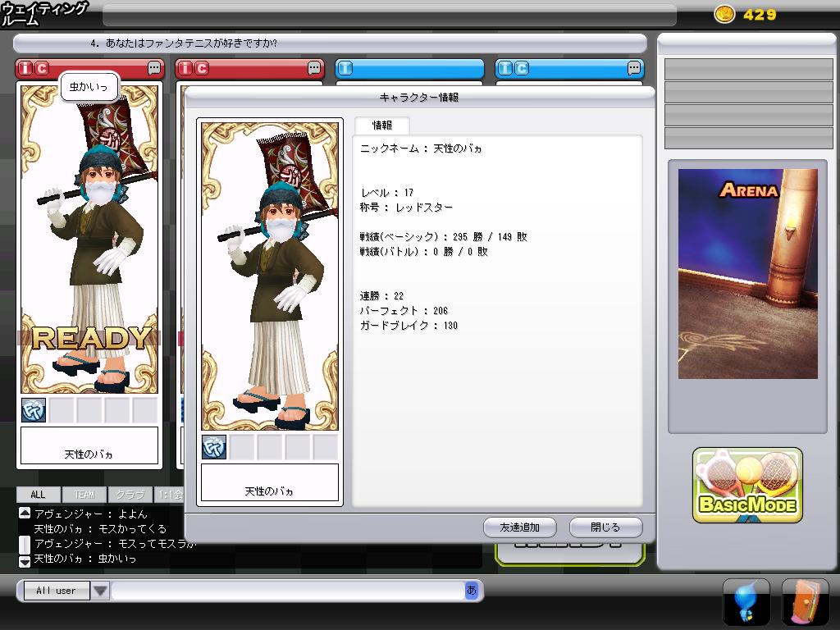Toggle the Japanese あ input mode indicator
The width and height of the screenshot is (840, 630).
click(x=472, y=590)
